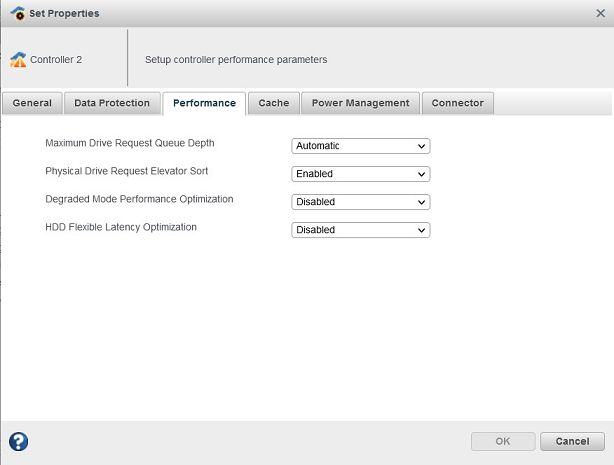Click the Controller 2 warning icon
This screenshot has width=614, height=465.
coord(18,60)
